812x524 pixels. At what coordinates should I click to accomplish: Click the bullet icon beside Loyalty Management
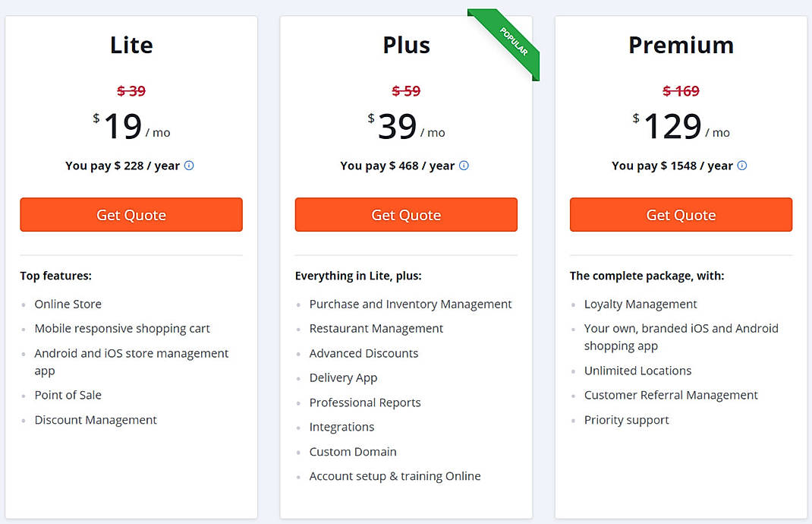tap(574, 305)
